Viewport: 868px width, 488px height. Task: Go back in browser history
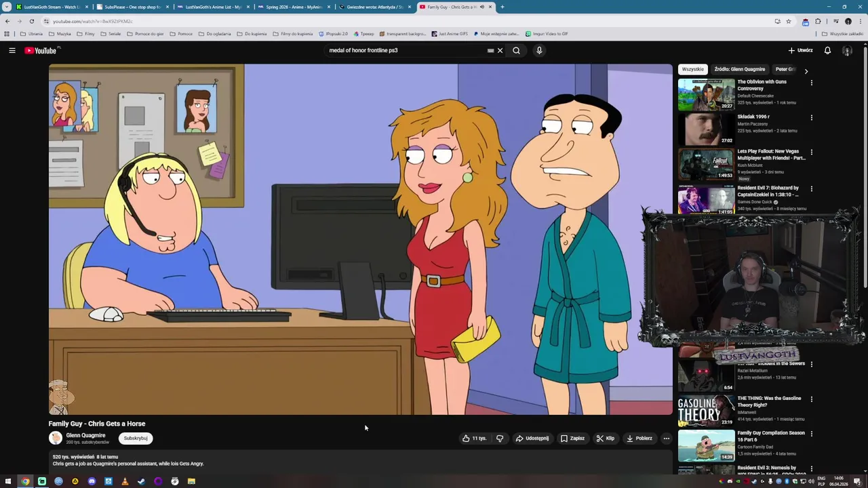(7, 21)
